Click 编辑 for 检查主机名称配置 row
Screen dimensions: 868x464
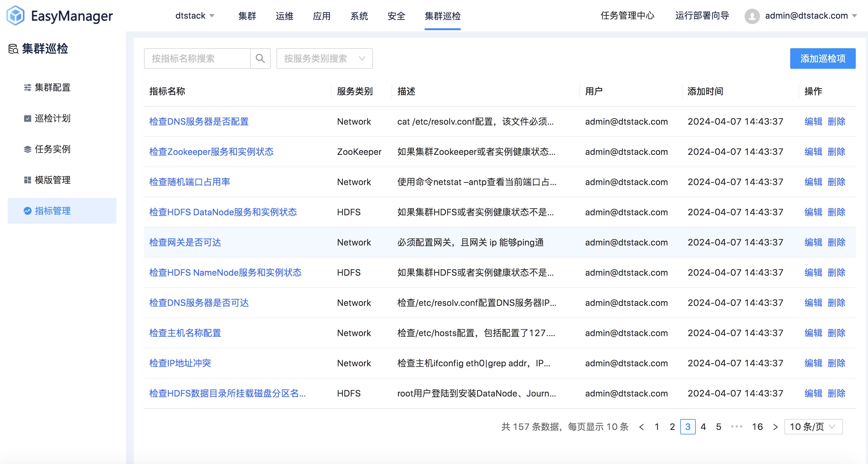(813, 333)
